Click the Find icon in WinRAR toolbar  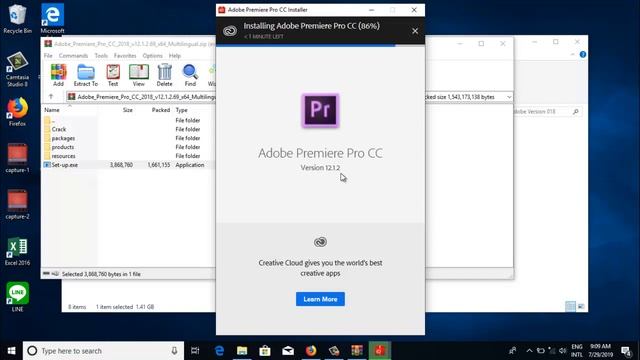click(190, 76)
